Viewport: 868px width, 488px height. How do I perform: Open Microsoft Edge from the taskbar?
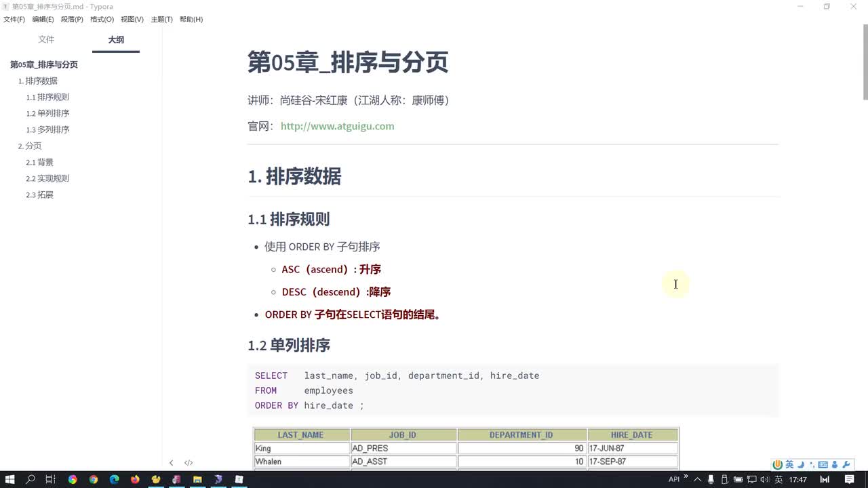click(114, 479)
